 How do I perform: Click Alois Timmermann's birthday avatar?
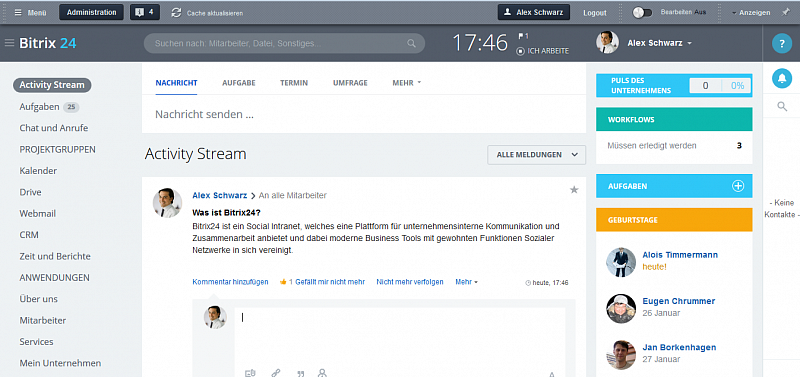[621, 262]
